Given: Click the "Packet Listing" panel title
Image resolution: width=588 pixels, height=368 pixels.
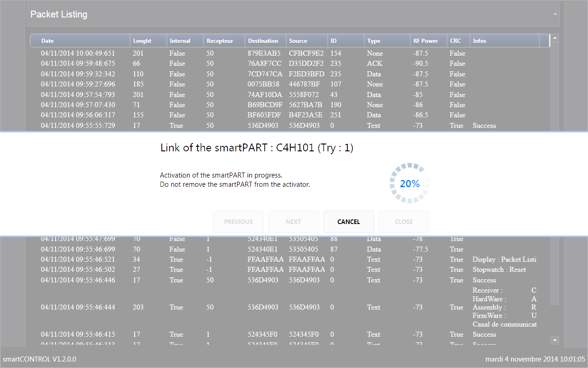Looking at the screenshot, I should tap(59, 14).
